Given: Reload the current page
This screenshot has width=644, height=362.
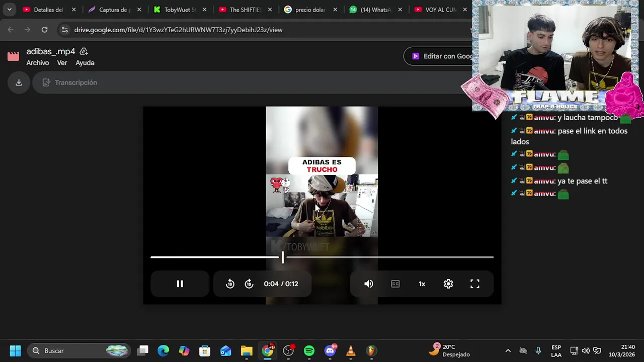Looking at the screenshot, I should [44, 30].
